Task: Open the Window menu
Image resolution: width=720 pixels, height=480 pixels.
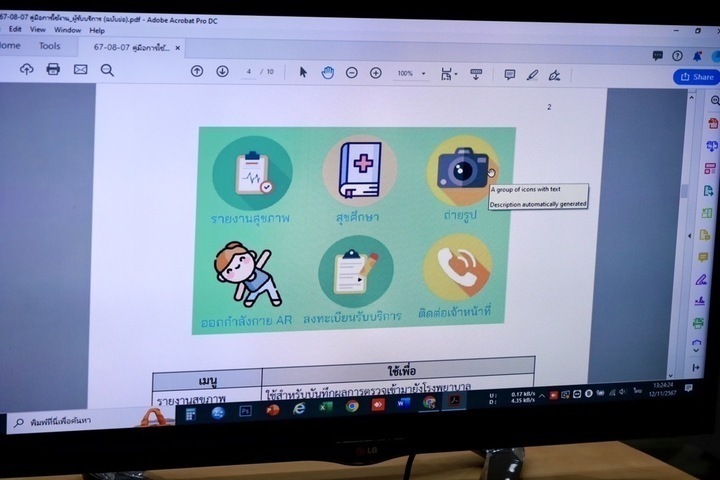Action: click(67, 30)
